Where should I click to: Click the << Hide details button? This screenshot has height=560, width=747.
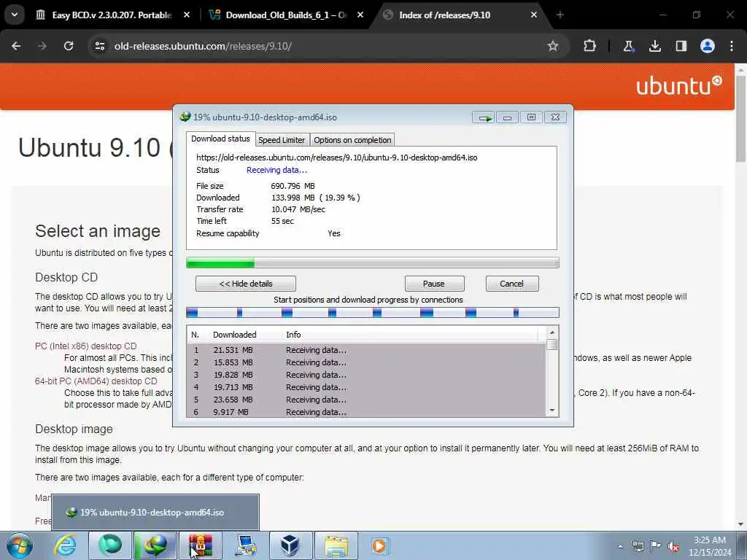pyautogui.click(x=246, y=284)
